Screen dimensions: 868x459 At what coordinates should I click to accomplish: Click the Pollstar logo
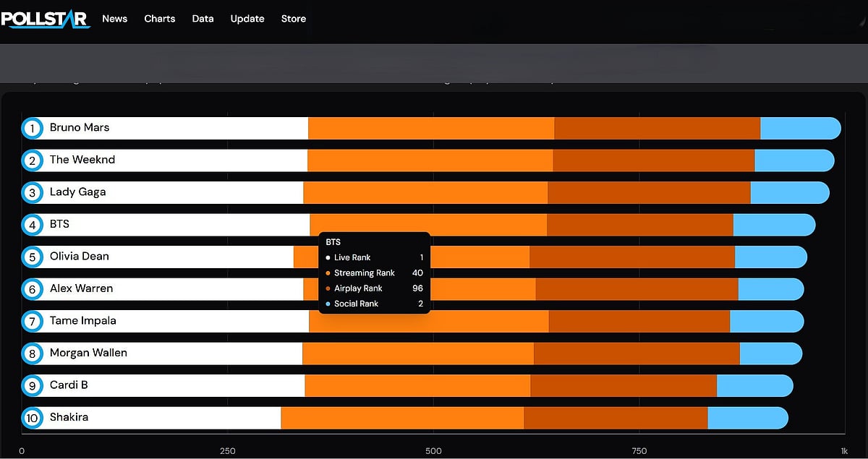46,18
